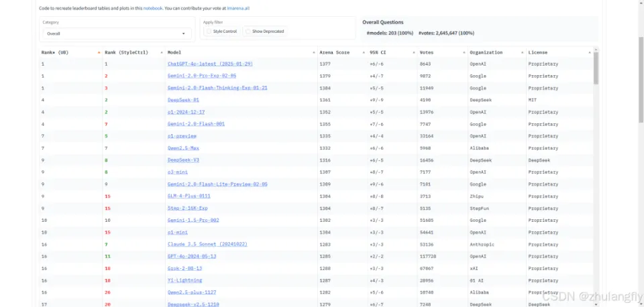Open the o1-mini model link
This screenshot has height=307, width=644.
click(x=177, y=233)
